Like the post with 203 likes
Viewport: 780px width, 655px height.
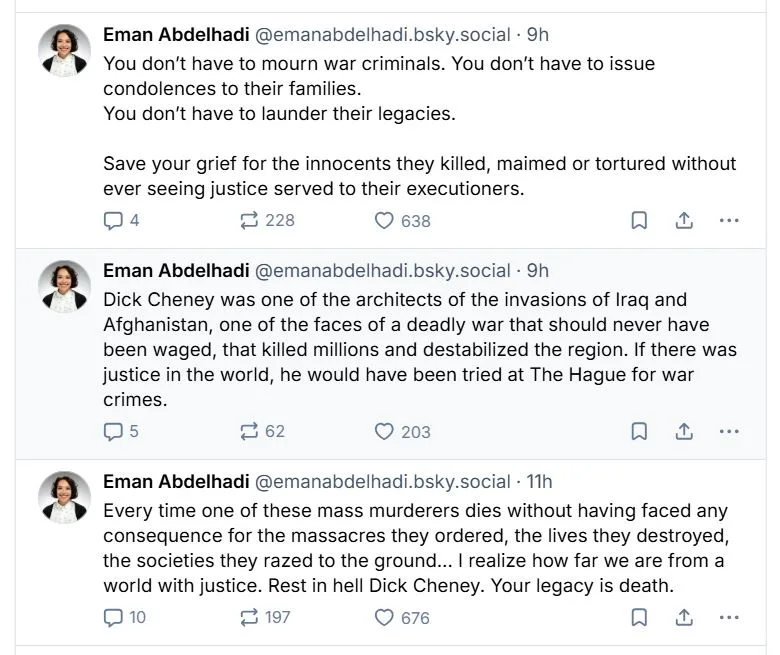(384, 431)
